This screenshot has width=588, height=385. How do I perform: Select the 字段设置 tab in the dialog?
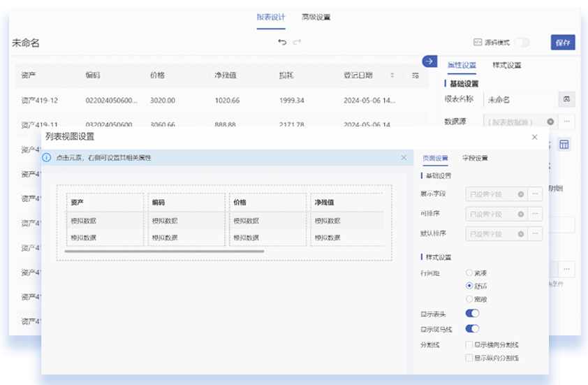475,158
